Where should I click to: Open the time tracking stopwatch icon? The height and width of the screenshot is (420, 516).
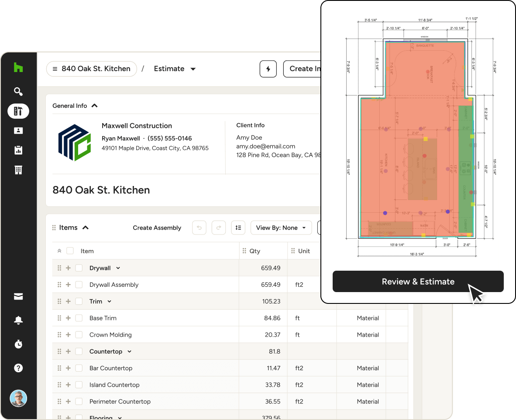pos(18,344)
